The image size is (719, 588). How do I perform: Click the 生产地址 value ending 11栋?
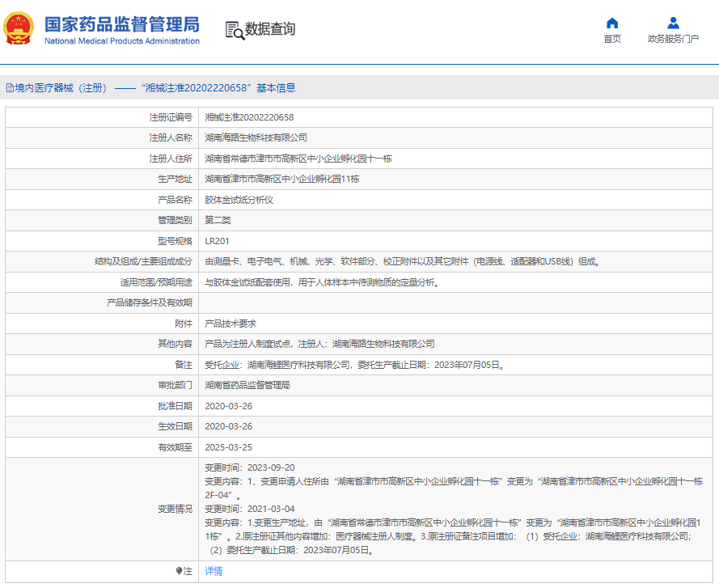[282, 179]
